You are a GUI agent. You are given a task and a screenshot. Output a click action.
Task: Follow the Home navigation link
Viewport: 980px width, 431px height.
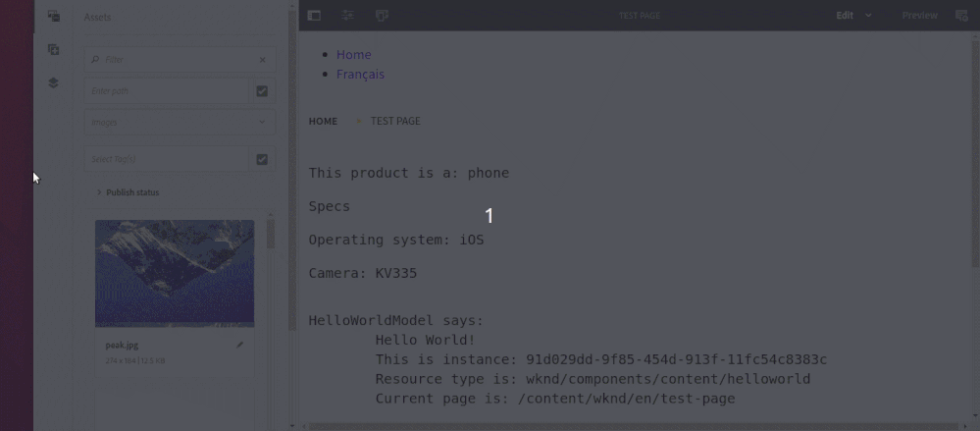354,55
